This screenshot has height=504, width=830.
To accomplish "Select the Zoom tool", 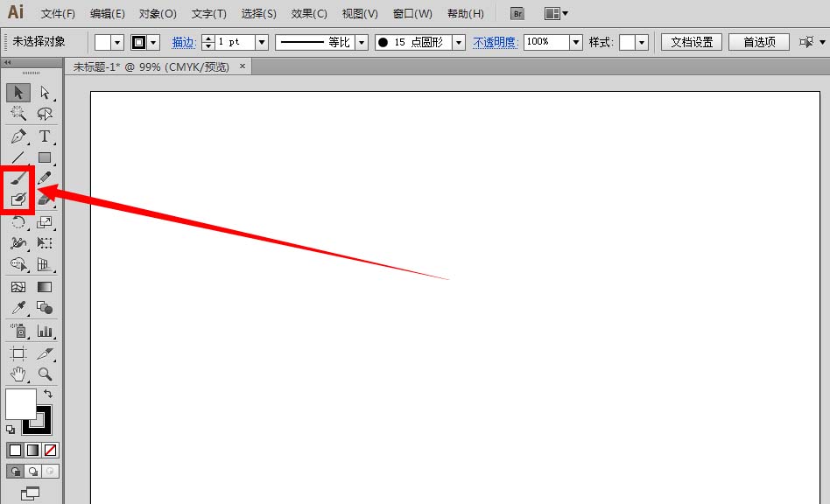I will [x=45, y=374].
